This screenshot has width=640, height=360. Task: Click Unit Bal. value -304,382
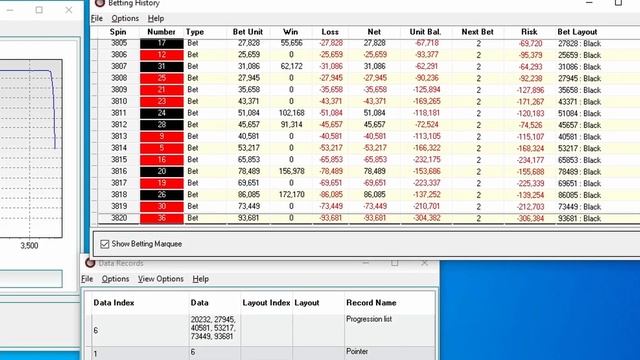(427, 218)
